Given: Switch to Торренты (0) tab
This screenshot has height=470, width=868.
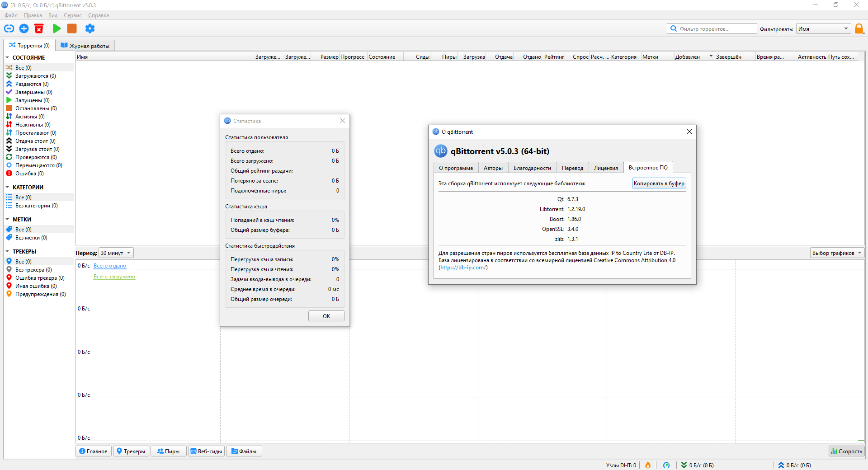Looking at the screenshot, I should click(x=29, y=45).
